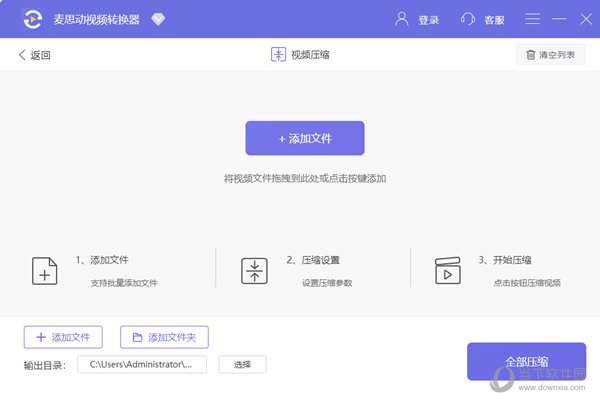Image resolution: width=600 pixels, height=405 pixels.
Task: Click the compression settings icon for step 2
Action: point(254,271)
